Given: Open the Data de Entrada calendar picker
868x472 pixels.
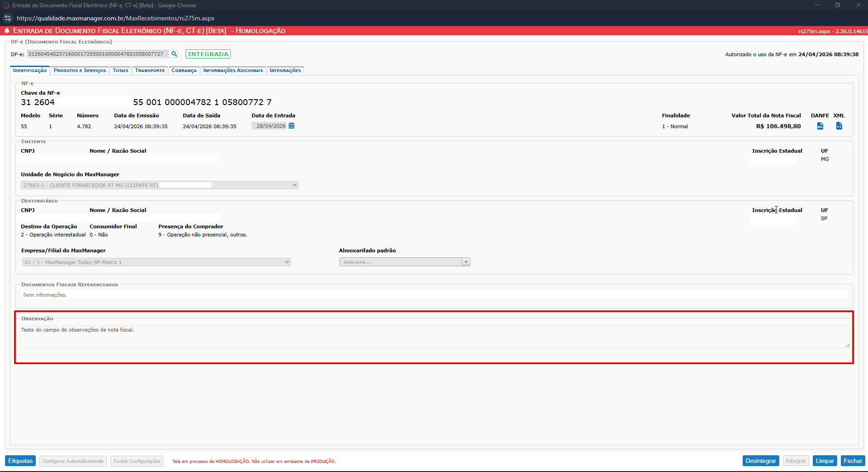Looking at the screenshot, I should [291, 126].
